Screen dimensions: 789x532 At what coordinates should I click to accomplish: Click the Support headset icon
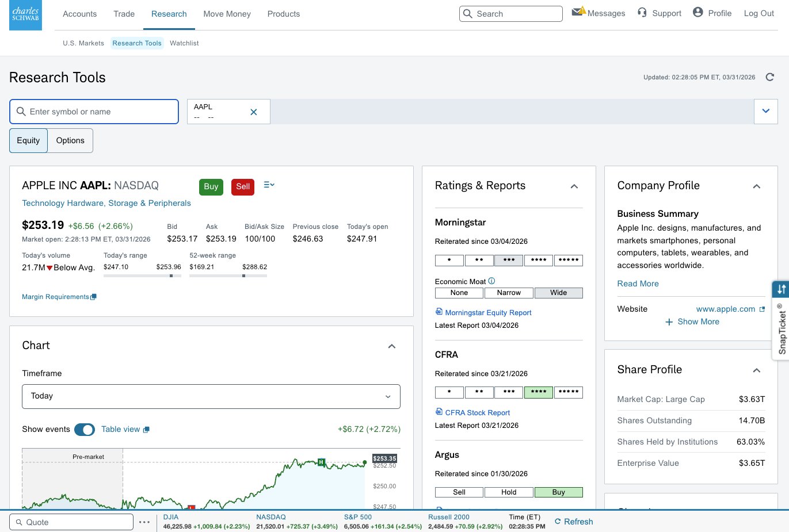(642, 13)
